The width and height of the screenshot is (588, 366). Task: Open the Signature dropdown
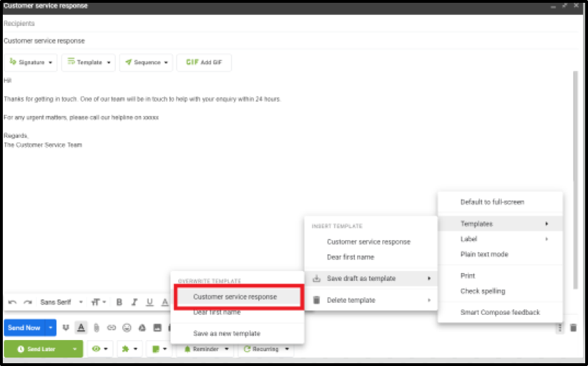[x=32, y=63]
